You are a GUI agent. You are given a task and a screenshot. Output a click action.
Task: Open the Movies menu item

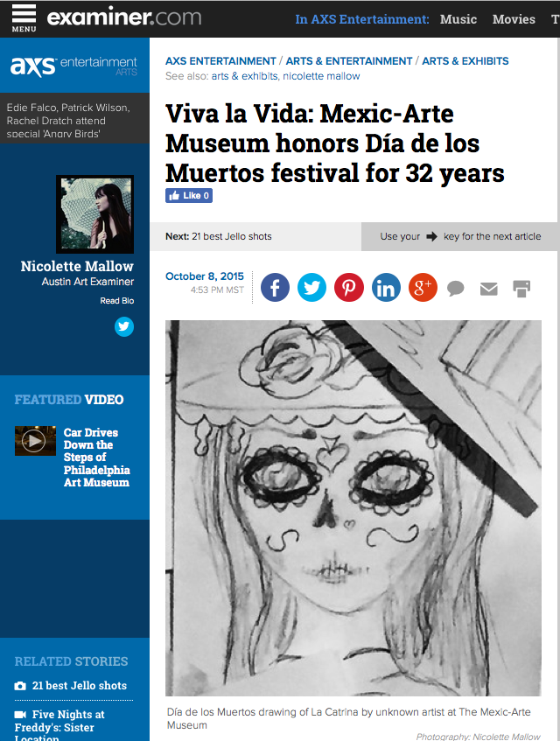[514, 19]
